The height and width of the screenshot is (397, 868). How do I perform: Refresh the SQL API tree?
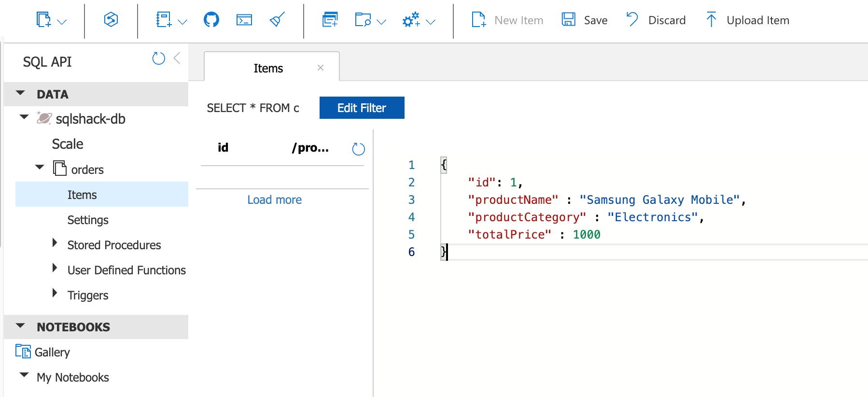click(x=158, y=58)
